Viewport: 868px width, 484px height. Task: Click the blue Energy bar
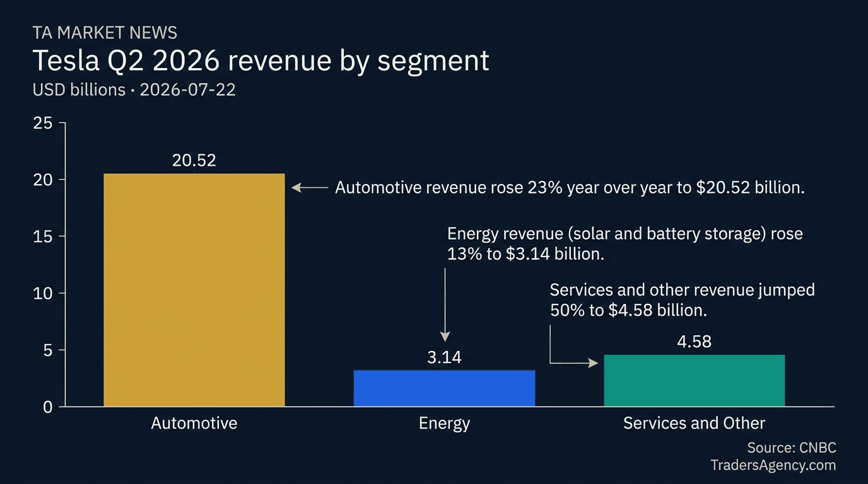click(x=444, y=388)
